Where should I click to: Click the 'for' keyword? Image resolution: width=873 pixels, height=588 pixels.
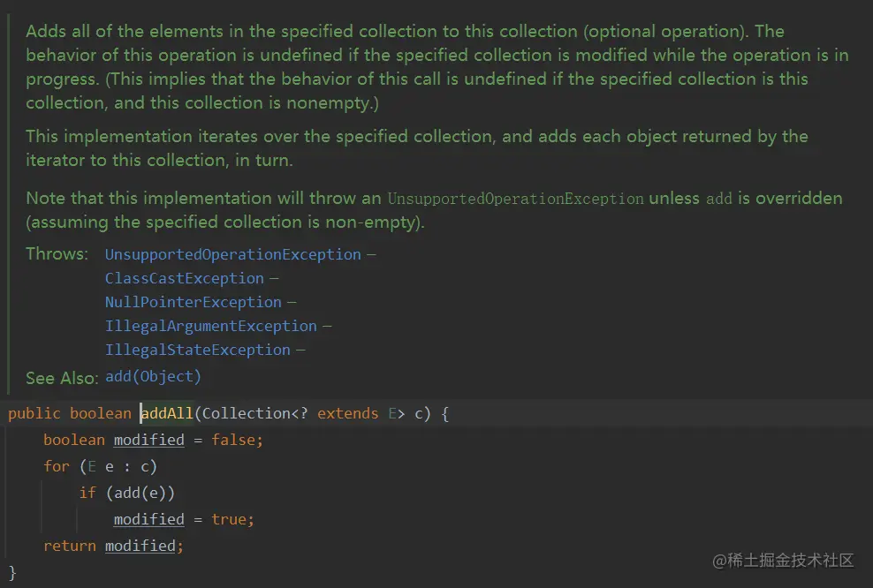pos(57,466)
